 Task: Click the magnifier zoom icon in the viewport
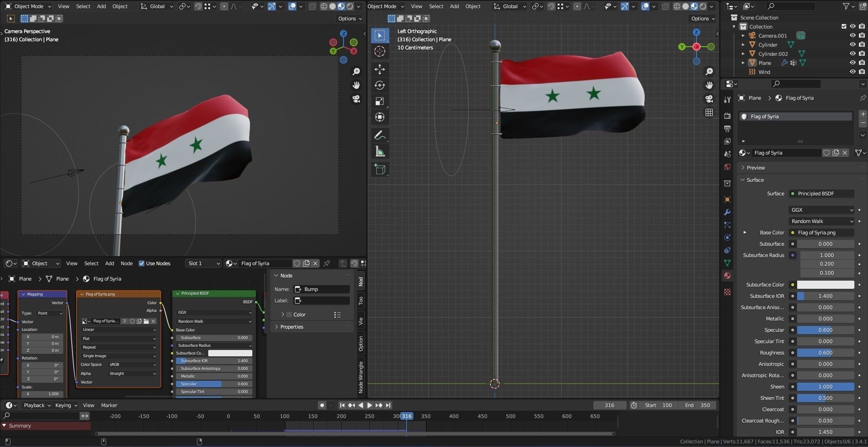pos(357,71)
